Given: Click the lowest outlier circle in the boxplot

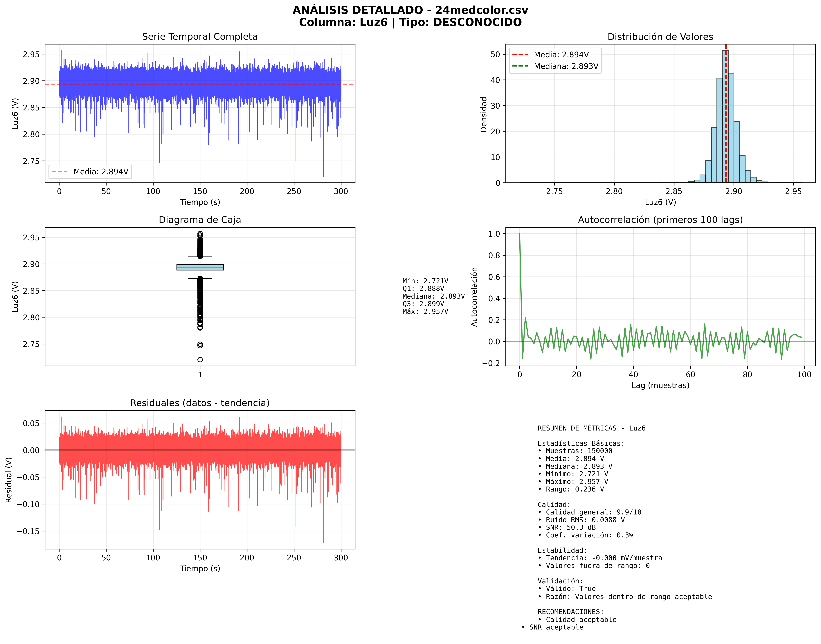Looking at the screenshot, I should 200,359.
